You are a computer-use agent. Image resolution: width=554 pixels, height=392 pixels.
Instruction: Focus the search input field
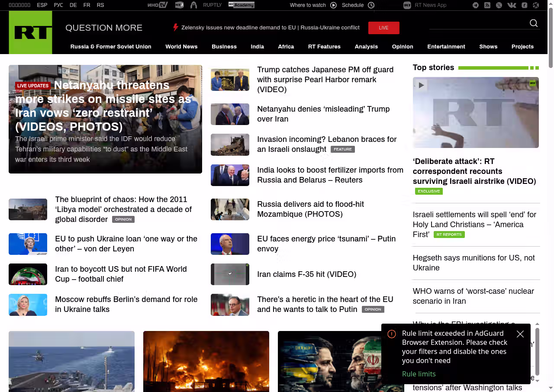tap(476, 23)
